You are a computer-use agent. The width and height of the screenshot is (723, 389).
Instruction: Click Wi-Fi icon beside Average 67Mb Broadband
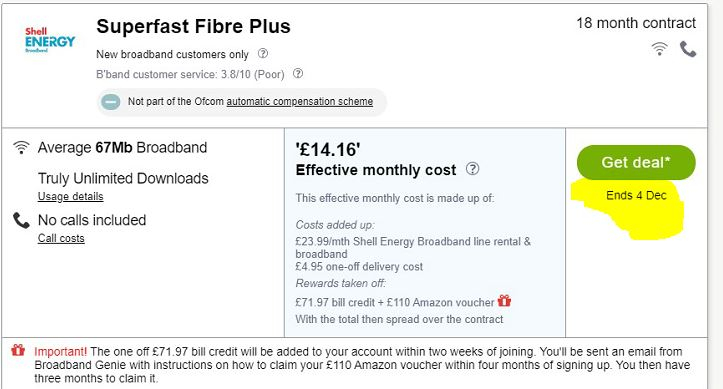[x=21, y=147]
